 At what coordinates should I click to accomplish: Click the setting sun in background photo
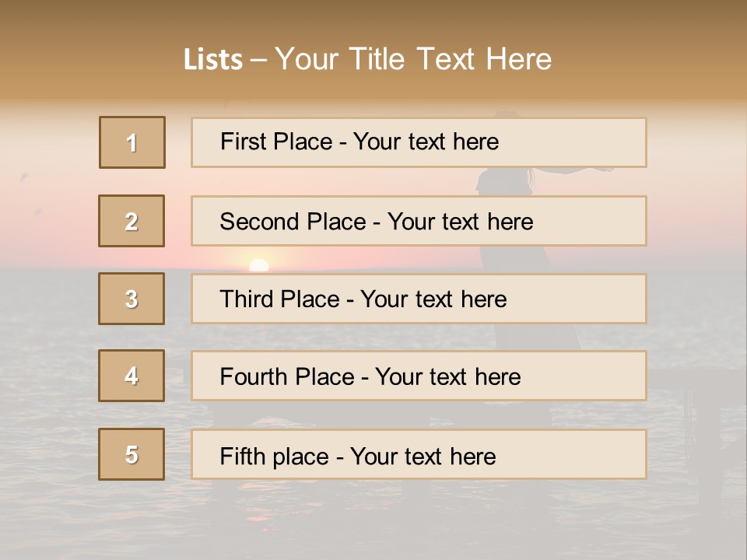pyautogui.click(x=258, y=265)
